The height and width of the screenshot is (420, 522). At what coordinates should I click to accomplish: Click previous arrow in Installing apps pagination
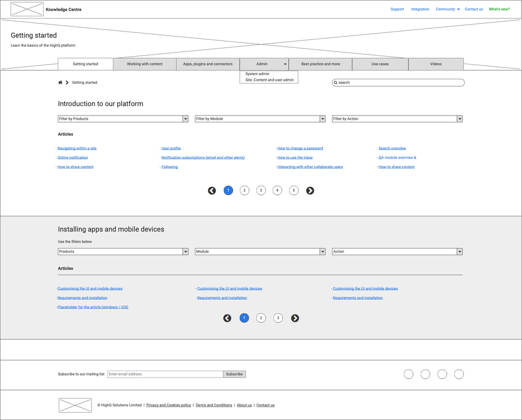(x=227, y=318)
